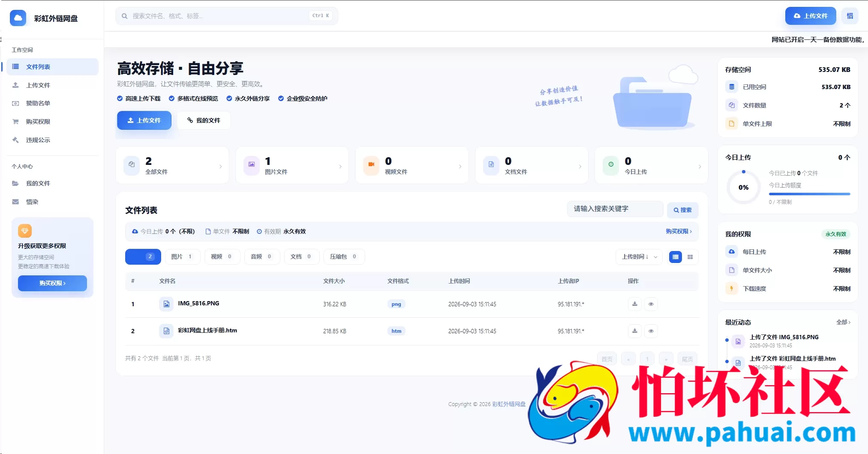This screenshot has width=868, height=454.
Task: Click the 今日上传额度 progress bar
Action: (x=809, y=194)
